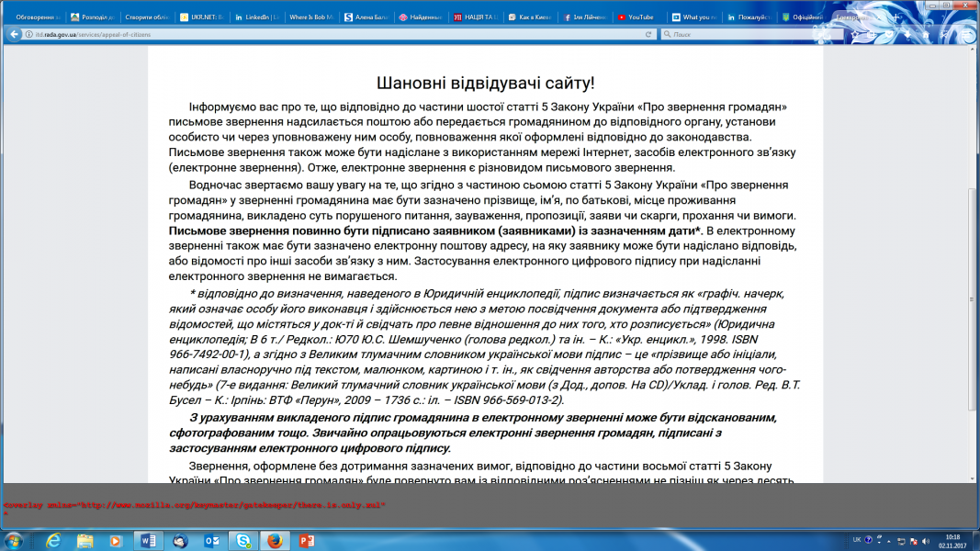Switch to the Створити обліковий tab
This screenshot has width=980, height=551.
pyautogui.click(x=147, y=17)
